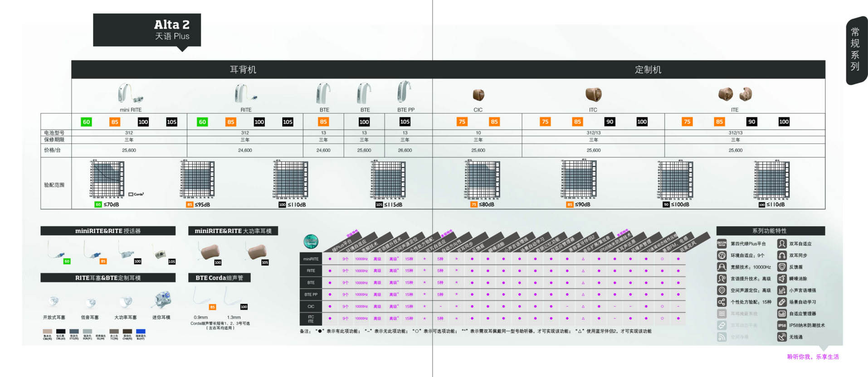Click the 瞬噪消除 speaker icon
868x377 pixels.
(782, 279)
